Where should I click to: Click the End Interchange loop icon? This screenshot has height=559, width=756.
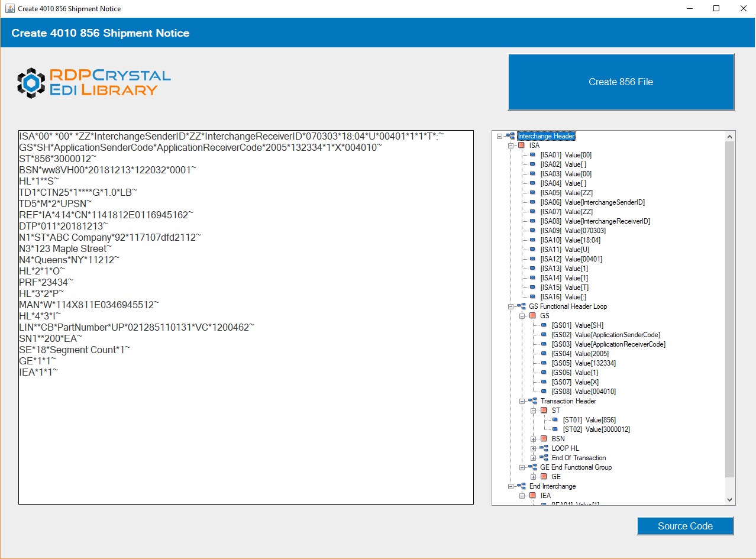point(521,486)
